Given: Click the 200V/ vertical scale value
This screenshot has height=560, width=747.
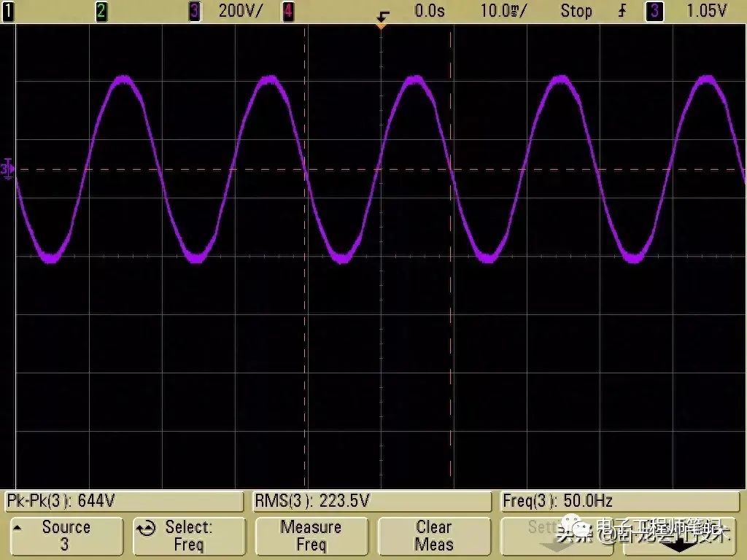Looking at the screenshot, I should pos(241,11).
